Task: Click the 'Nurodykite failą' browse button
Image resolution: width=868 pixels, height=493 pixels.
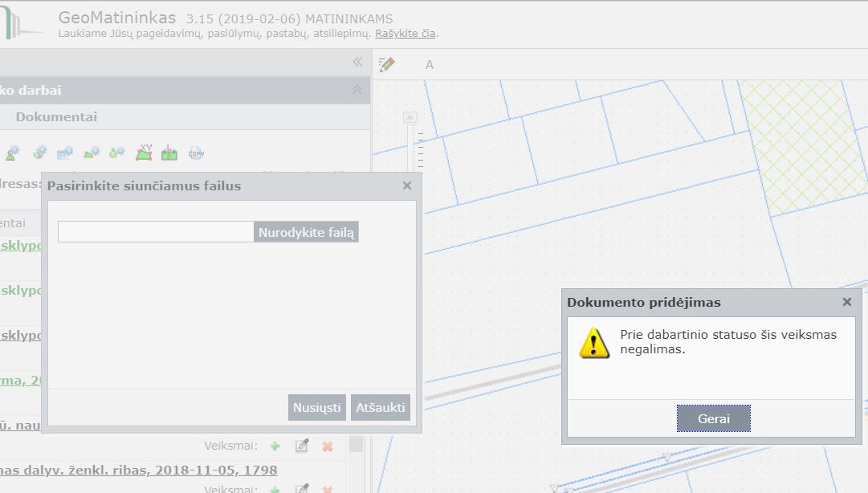Action: [306, 232]
